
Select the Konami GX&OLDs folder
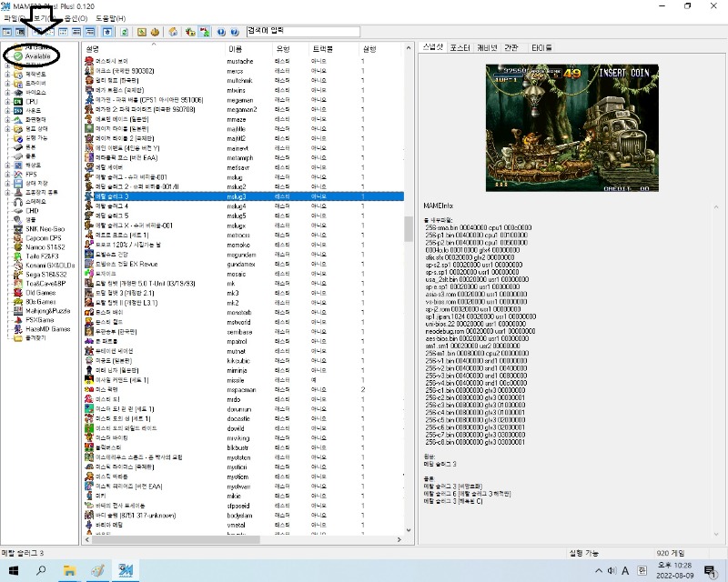click(50, 265)
